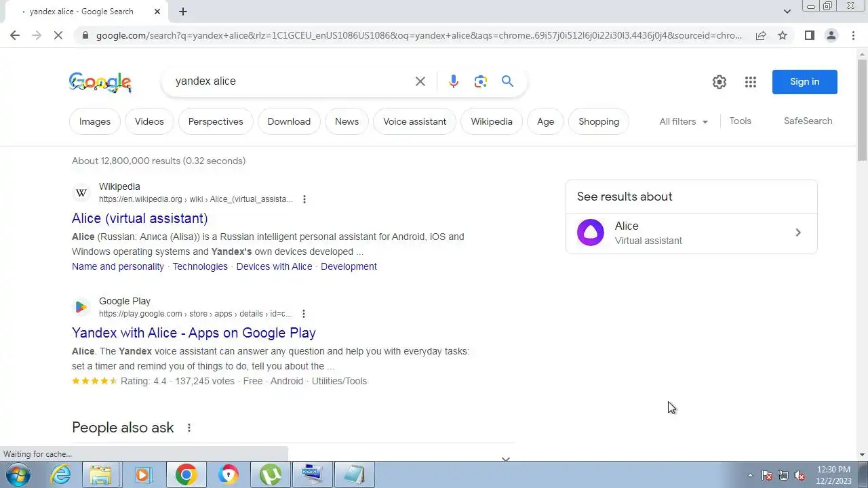Image resolution: width=868 pixels, height=488 pixels.
Task: Open the Tools button
Action: (x=740, y=121)
